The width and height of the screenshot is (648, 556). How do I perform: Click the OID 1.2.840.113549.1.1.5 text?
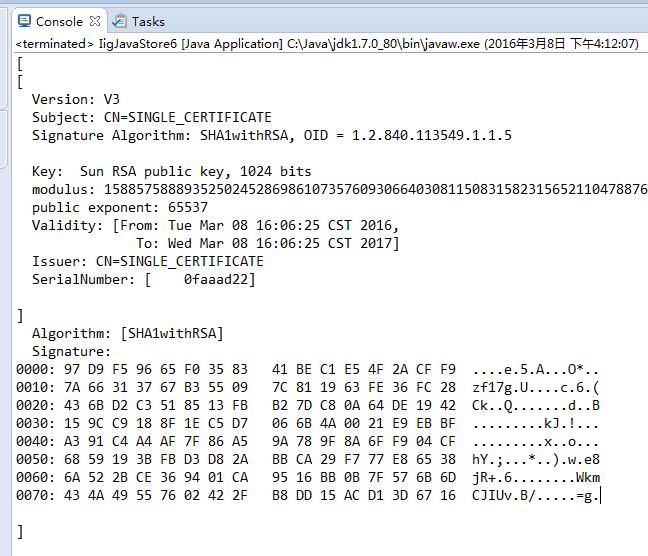(x=407, y=135)
